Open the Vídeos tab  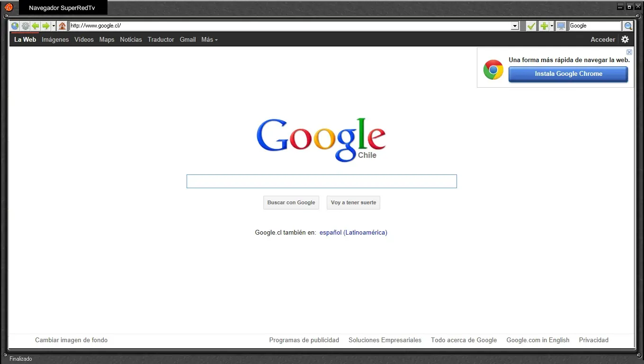coord(84,40)
